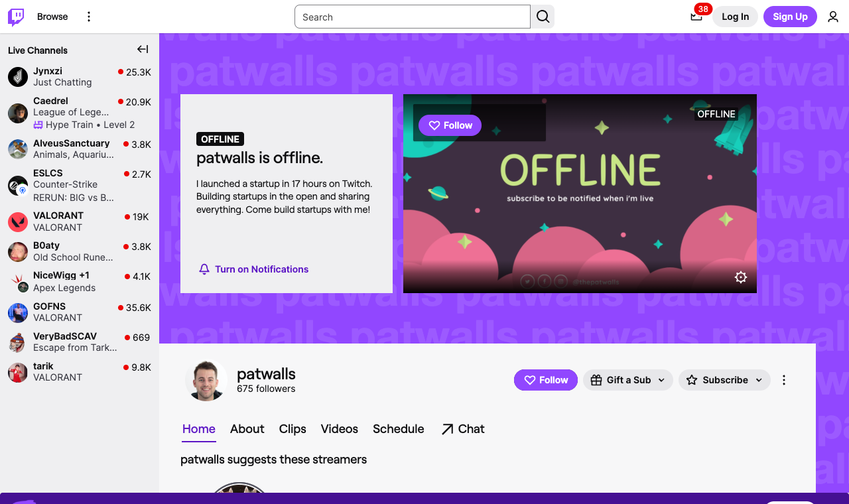Viewport: 849px width, 504px height.
Task: Follow patwalls from the video overlay
Action: click(450, 125)
